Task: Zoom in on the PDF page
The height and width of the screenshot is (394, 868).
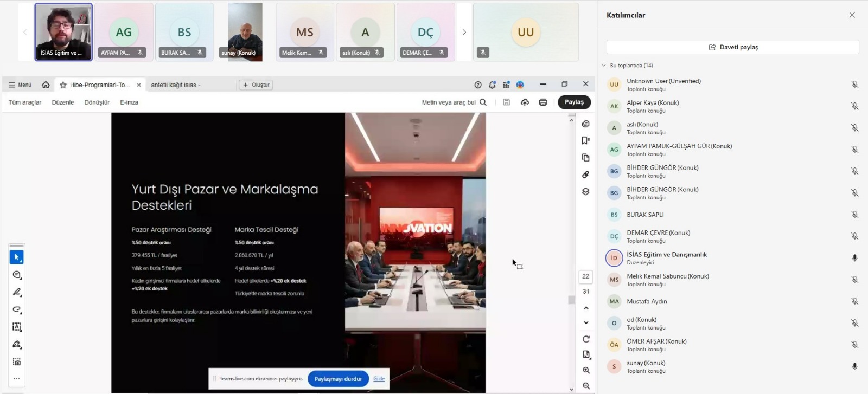Action: [x=586, y=370]
